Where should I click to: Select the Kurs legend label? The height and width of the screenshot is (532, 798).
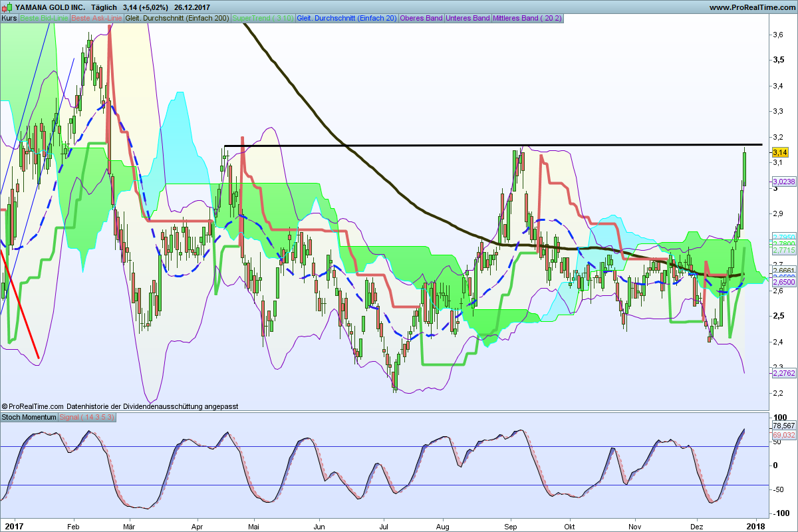point(9,18)
